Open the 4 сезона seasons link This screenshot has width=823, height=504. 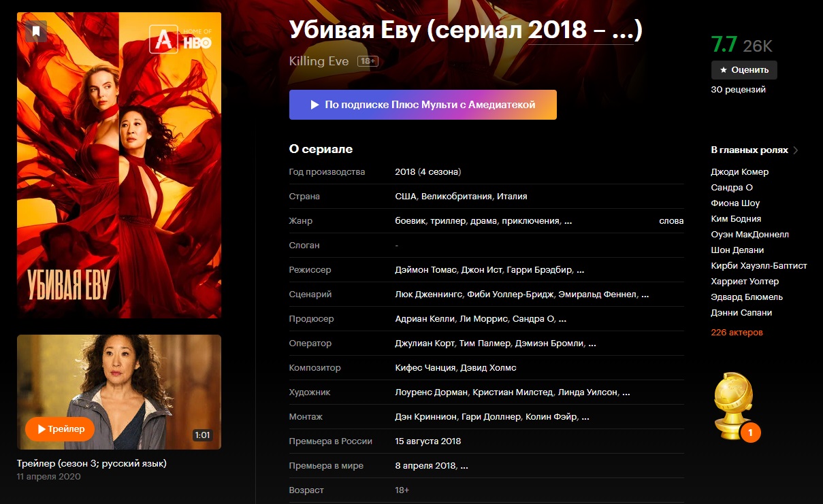pos(440,172)
